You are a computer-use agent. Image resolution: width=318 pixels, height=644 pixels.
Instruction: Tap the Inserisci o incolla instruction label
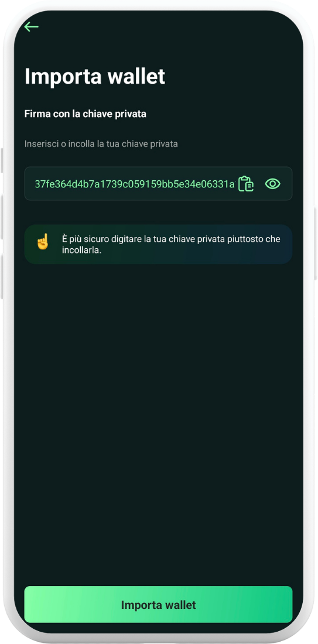tap(101, 144)
